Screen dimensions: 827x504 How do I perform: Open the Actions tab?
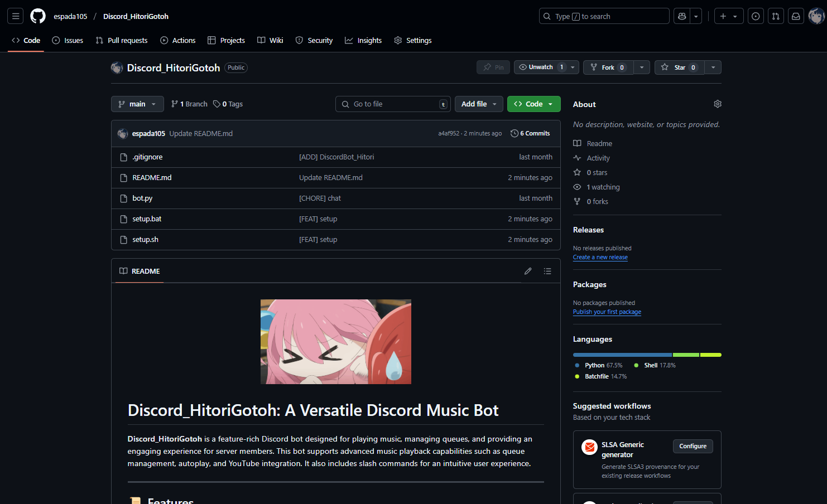tap(177, 40)
